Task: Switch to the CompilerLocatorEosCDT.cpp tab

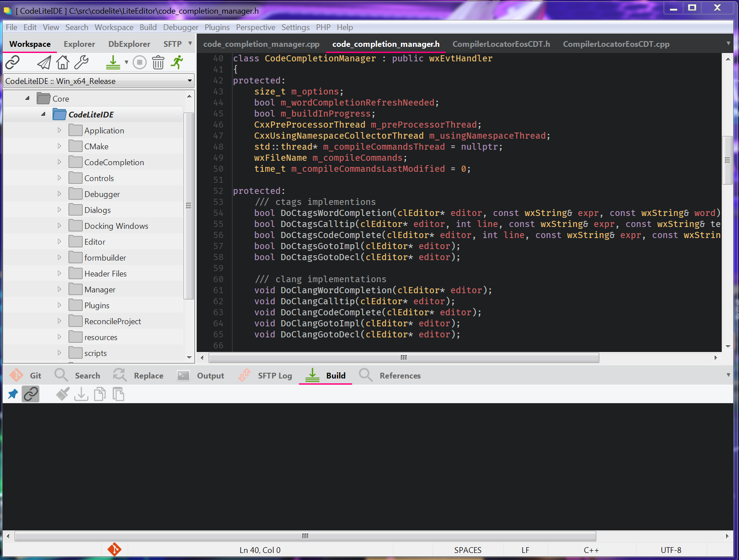Action: [616, 44]
